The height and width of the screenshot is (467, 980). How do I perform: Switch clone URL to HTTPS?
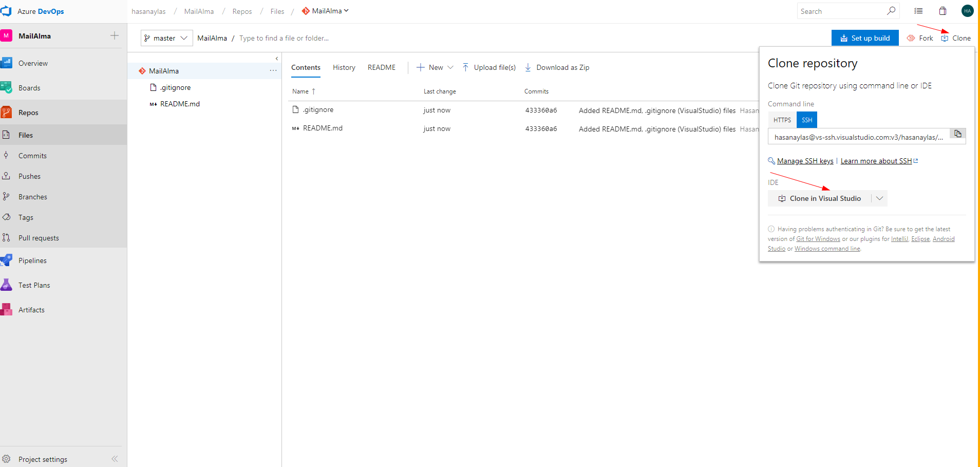[782, 120]
